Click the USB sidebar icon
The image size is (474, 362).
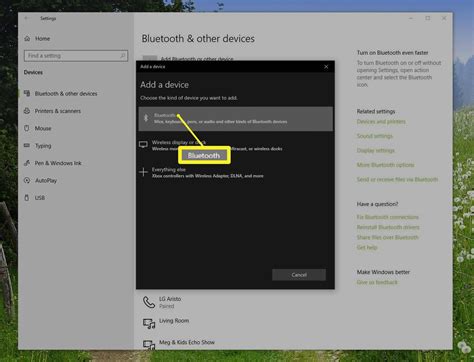pyautogui.click(x=27, y=198)
